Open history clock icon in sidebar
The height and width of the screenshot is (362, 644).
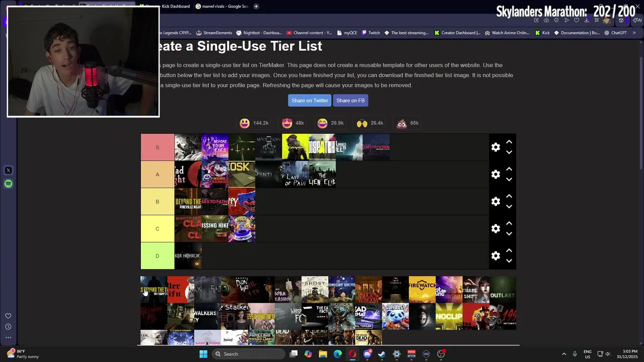click(x=8, y=327)
